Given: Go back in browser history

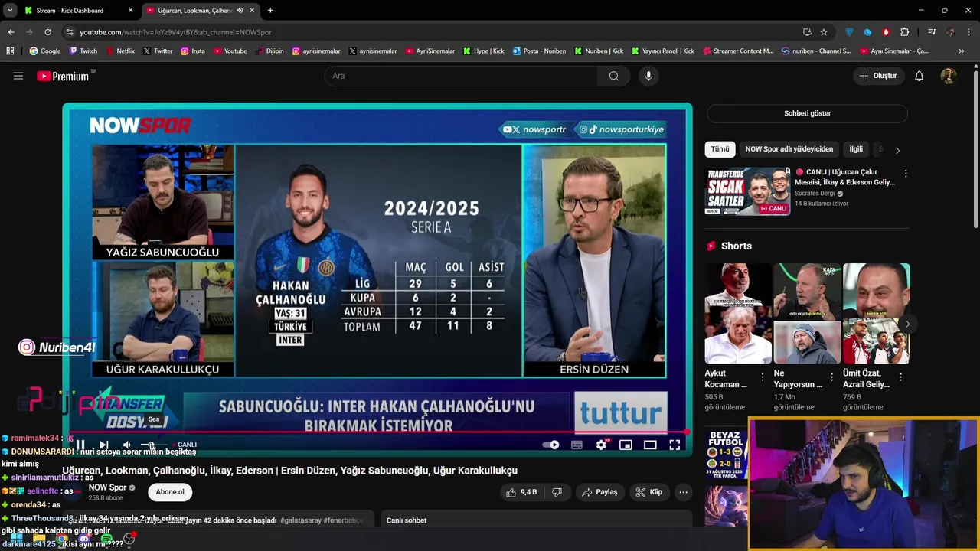Looking at the screenshot, I should tap(11, 32).
